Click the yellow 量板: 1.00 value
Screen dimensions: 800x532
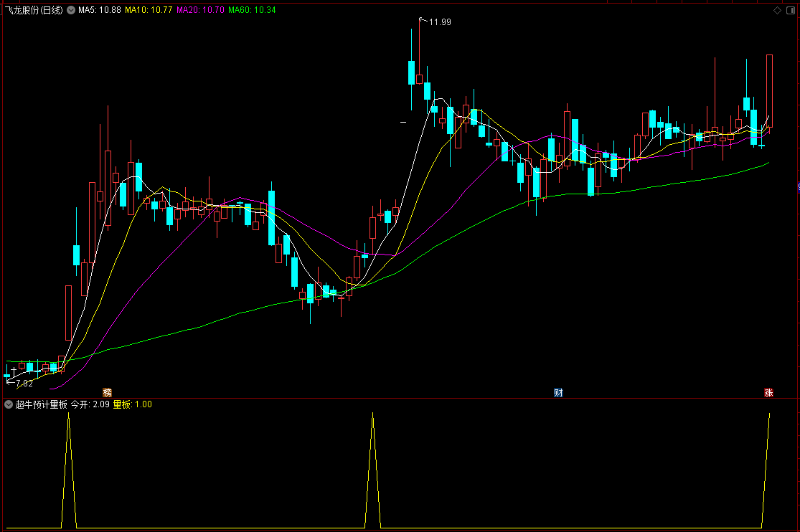point(132,404)
